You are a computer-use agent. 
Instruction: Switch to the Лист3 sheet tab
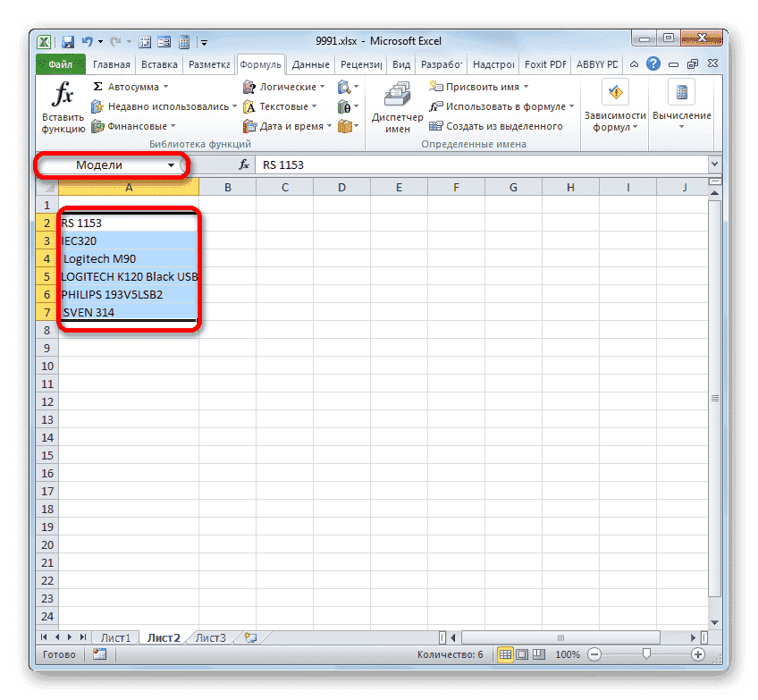pos(211,637)
